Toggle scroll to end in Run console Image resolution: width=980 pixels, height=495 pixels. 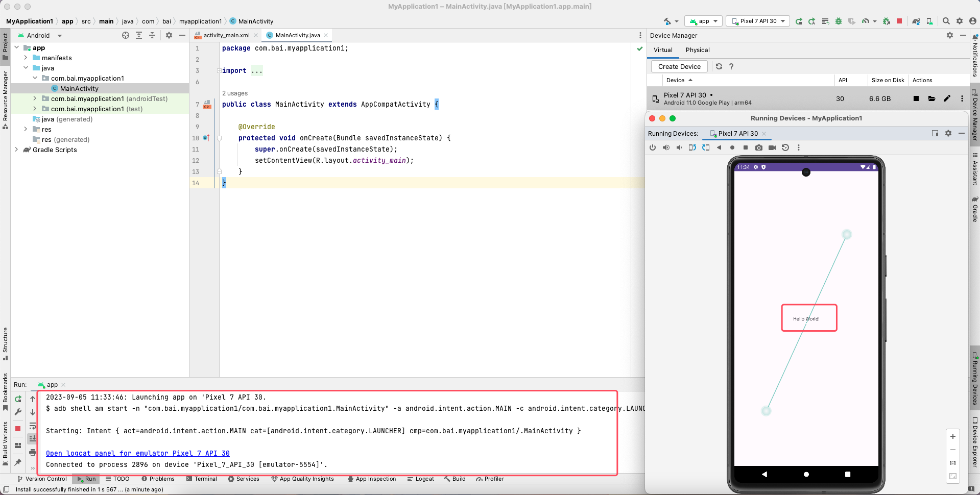(33, 438)
